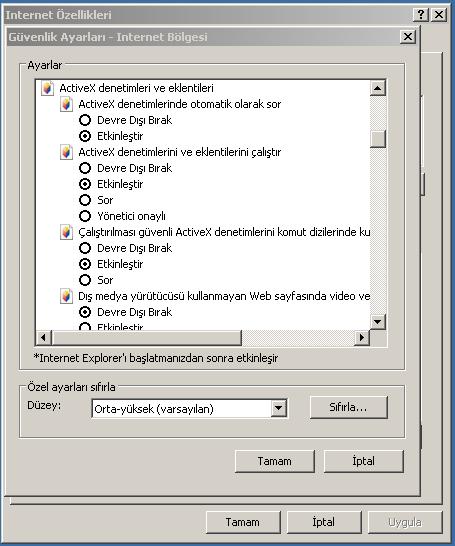Click the scroll down arrow of settings list
The image size is (455, 546).
[377, 321]
